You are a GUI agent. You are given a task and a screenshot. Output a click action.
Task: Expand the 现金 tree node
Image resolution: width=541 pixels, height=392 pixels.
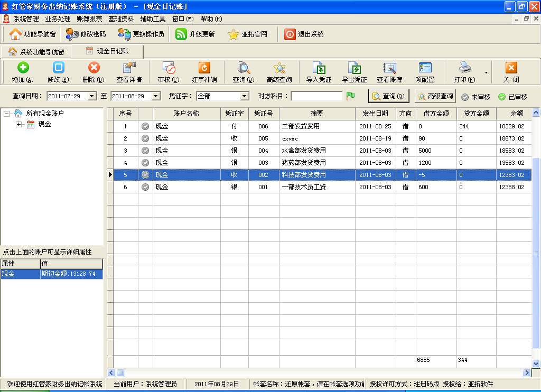point(18,124)
